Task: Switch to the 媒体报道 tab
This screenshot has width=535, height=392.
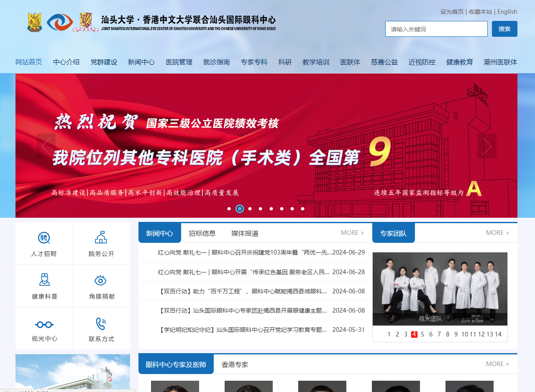Action: click(245, 233)
